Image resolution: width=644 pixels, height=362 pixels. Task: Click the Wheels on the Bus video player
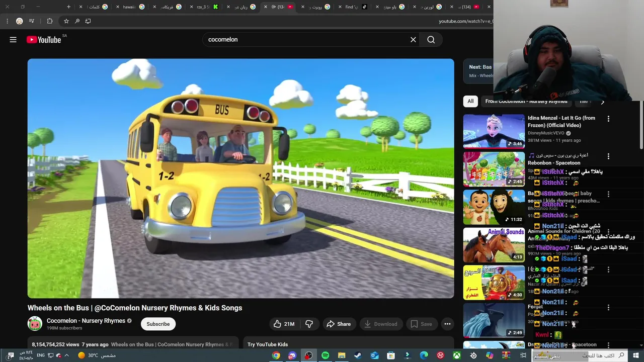[x=240, y=178]
